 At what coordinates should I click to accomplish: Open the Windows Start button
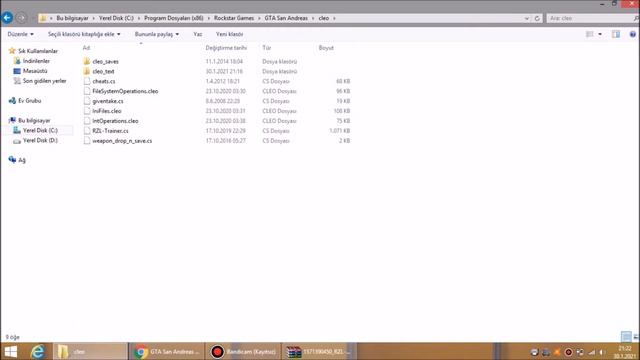click(x=11, y=351)
